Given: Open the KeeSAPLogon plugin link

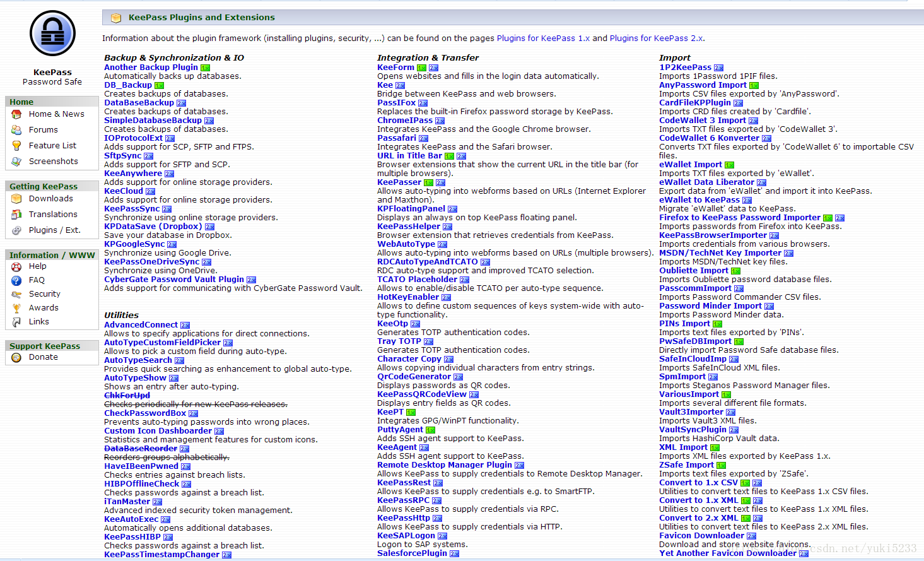Looking at the screenshot, I should tap(406, 536).
